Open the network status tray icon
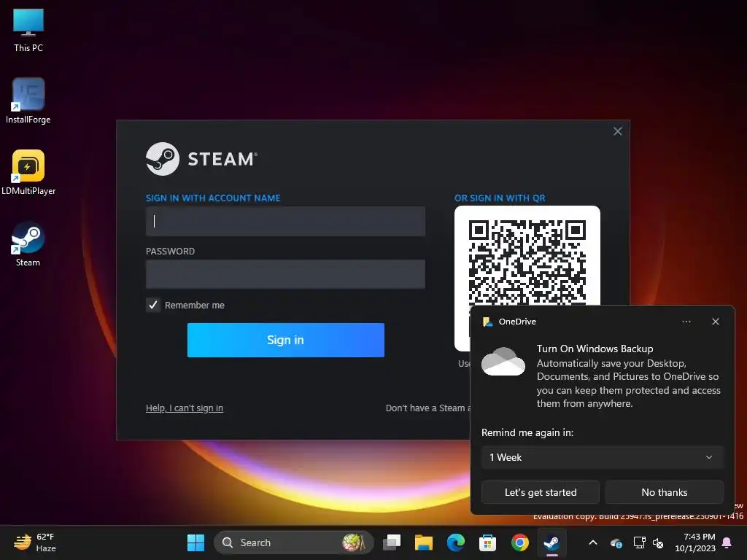The width and height of the screenshot is (747, 560). coord(639,542)
